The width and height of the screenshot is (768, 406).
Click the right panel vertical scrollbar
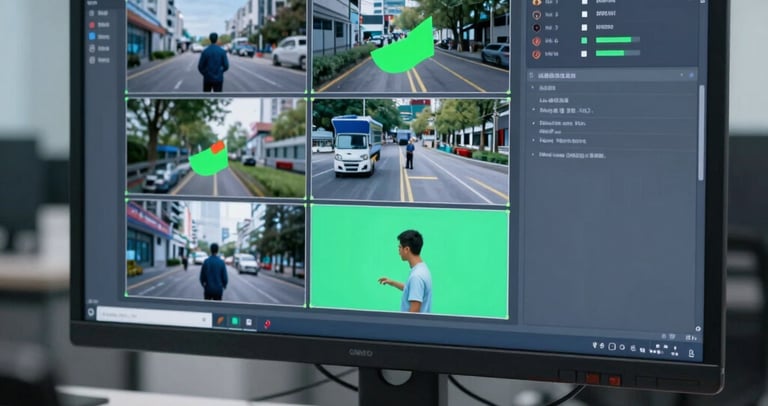point(701,132)
